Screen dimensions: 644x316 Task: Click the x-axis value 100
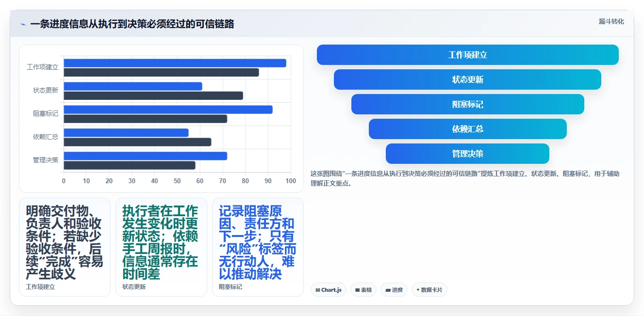291,181
